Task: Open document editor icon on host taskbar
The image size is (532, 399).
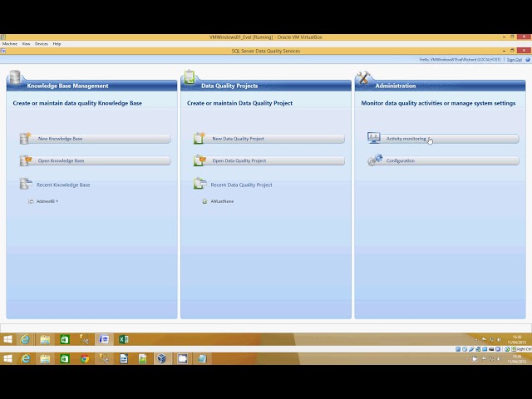Action: tap(124, 358)
